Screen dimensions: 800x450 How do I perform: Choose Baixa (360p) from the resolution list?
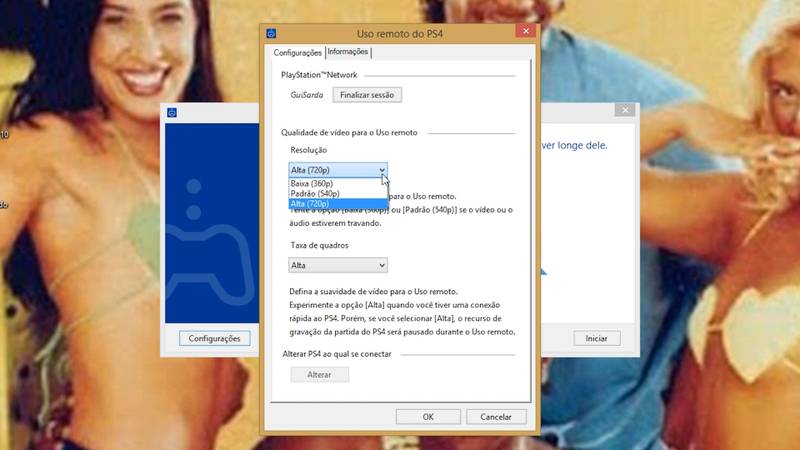coord(338,183)
